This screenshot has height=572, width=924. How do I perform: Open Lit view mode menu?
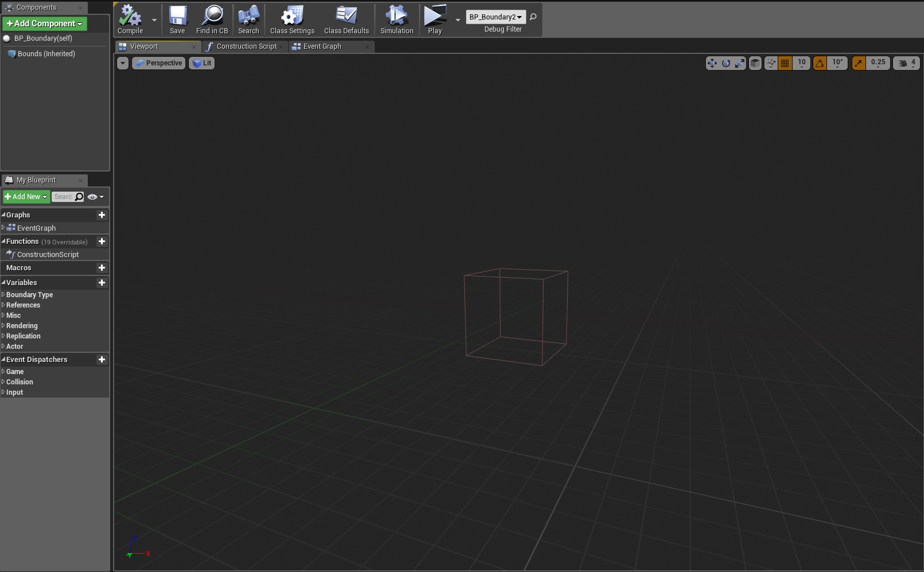pos(202,63)
